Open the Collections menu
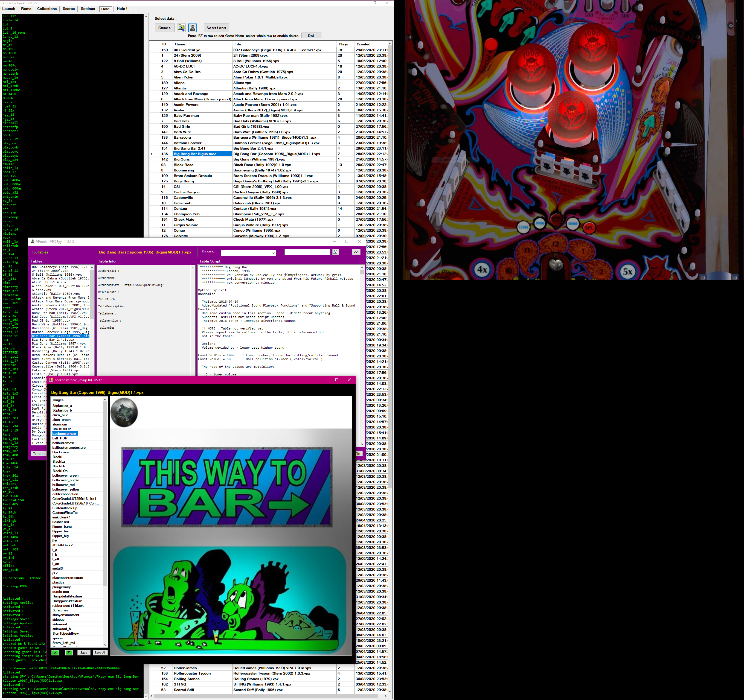The image size is (744, 700). (47, 9)
